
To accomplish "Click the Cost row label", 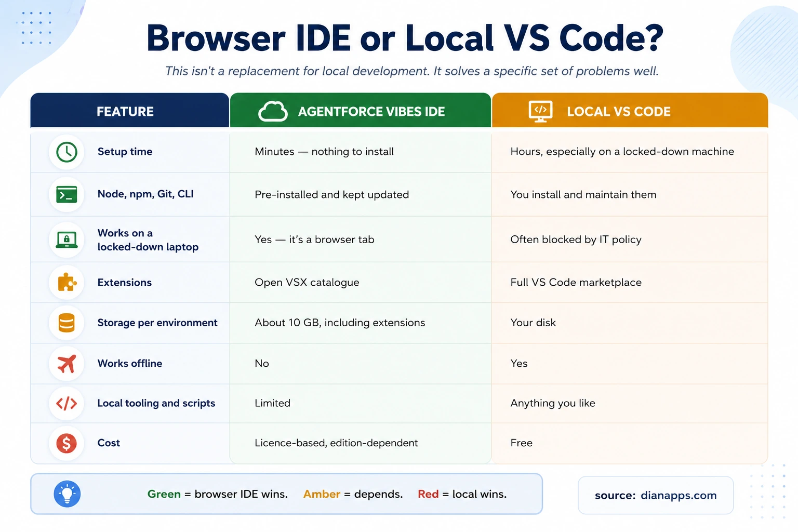I will pos(109,443).
